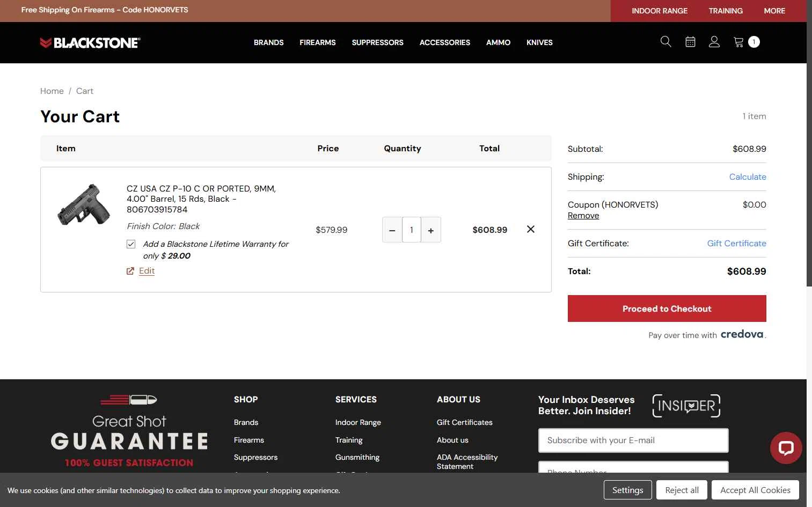
Task: Click the item price $579.99
Action: pos(332,230)
